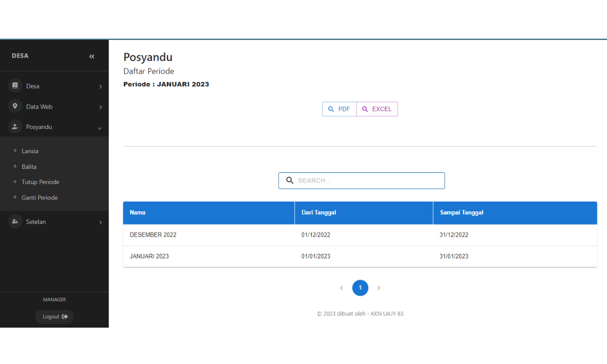This screenshot has height=364, width=607.
Task: Click the Search input field
Action: click(x=368, y=180)
